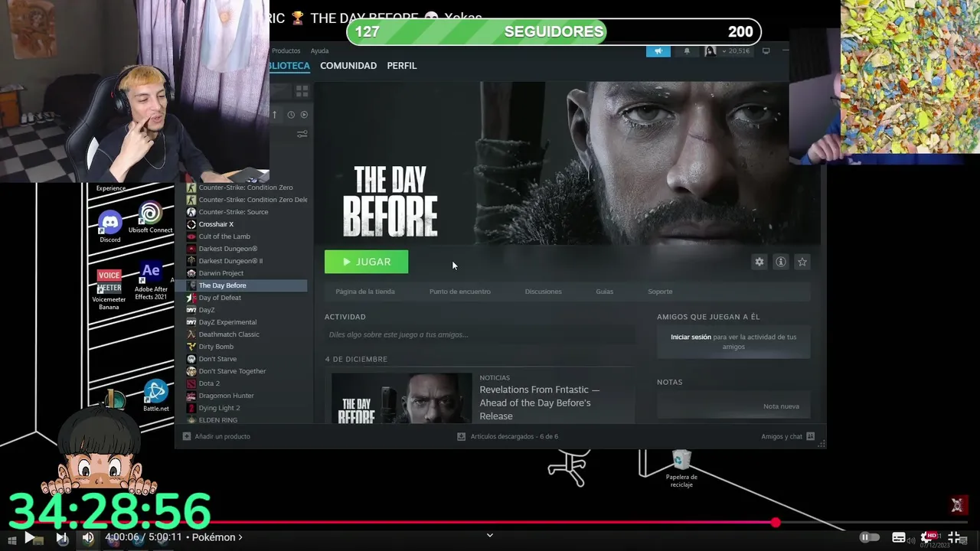The image size is (980, 551).
Task: Open the Steam account avatar menu
Action: pyautogui.click(x=710, y=51)
